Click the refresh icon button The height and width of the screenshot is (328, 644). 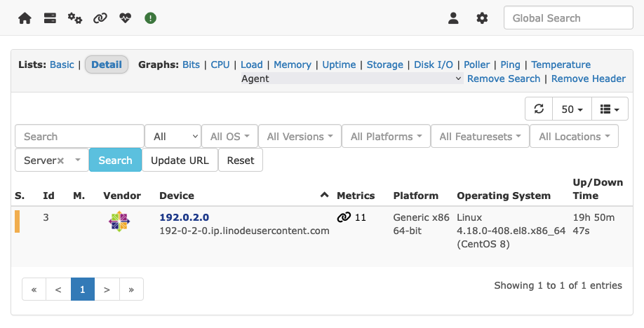[x=539, y=109]
